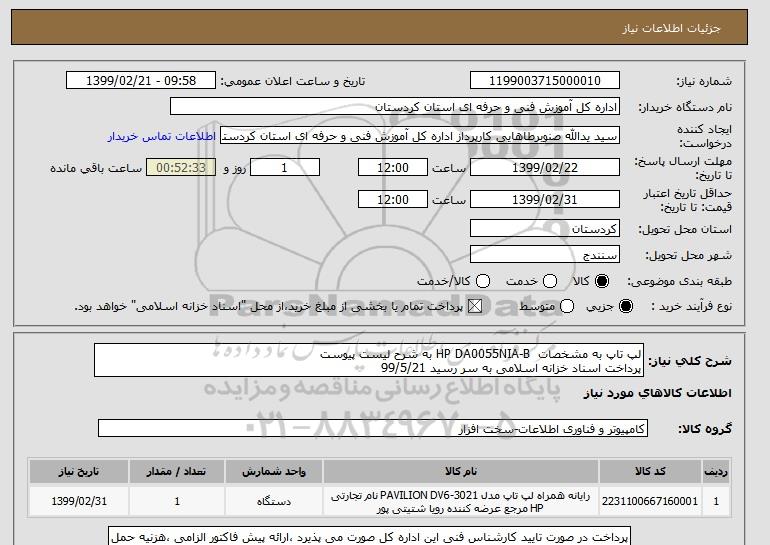The width and height of the screenshot is (770, 545).
Task: Click the remaining time countdown 00:52:33
Action: [181, 167]
